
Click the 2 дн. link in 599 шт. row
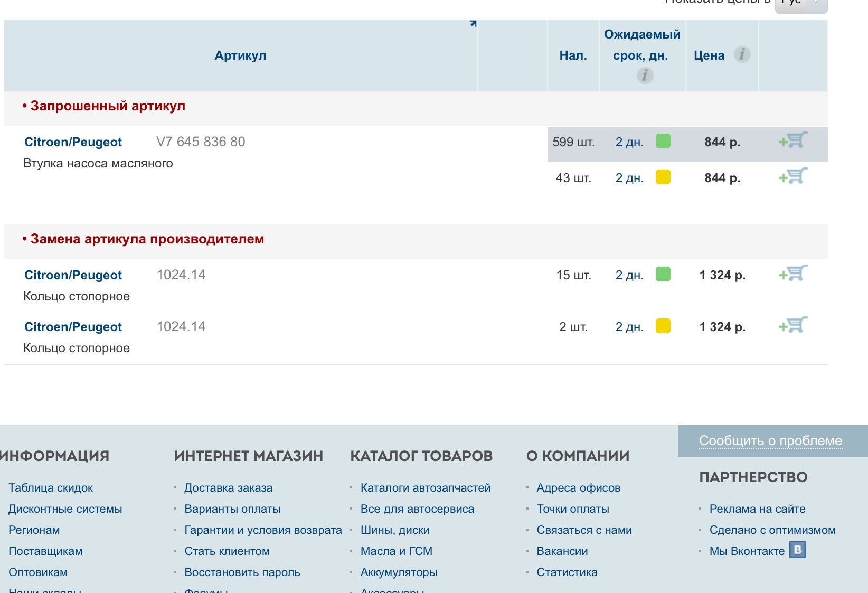pos(629,142)
